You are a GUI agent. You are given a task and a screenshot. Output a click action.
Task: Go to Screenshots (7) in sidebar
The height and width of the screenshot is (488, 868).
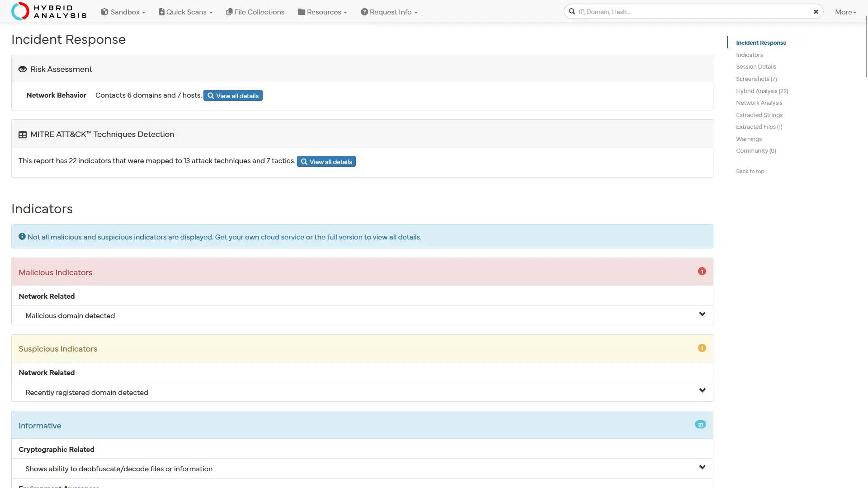[x=756, y=79]
